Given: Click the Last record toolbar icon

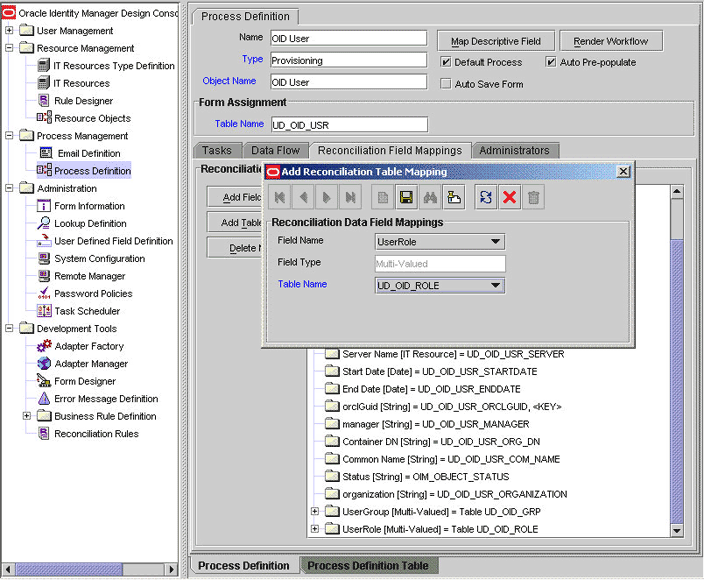Looking at the screenshot, I should coord(350,197).
